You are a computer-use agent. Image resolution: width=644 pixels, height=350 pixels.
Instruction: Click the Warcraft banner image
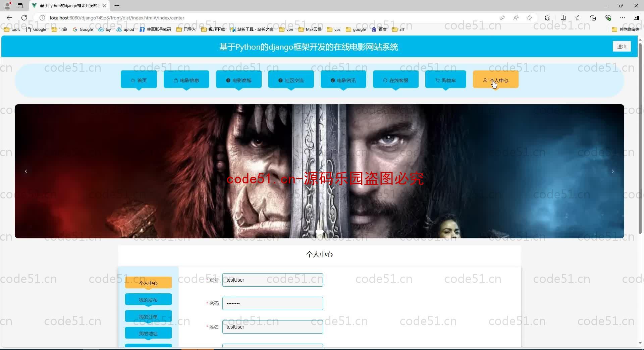point(319,171)
